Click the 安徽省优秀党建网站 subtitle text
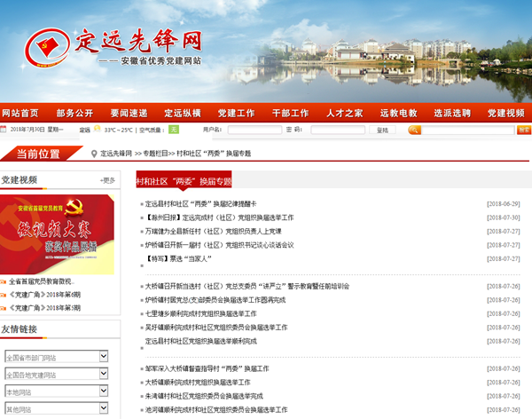532x419 pixels. coord(161,61)
